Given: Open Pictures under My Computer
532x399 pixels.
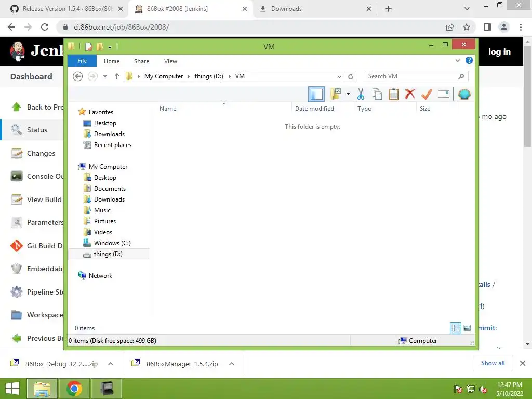Looking at the screenshot, I should [104, 221].
